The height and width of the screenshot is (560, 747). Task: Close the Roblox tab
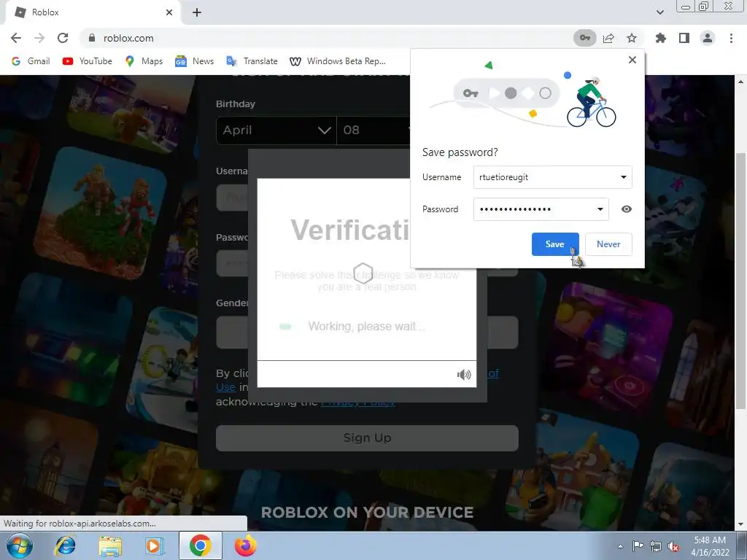169,12
